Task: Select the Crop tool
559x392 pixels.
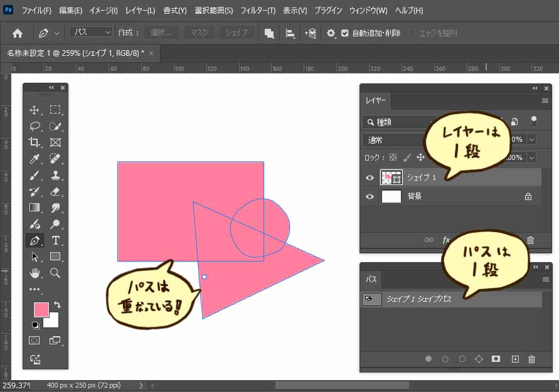Action: [35, 142]
